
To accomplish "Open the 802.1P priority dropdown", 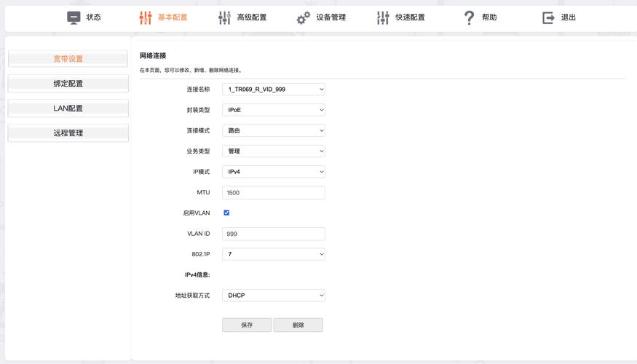I will pos(274,254).
